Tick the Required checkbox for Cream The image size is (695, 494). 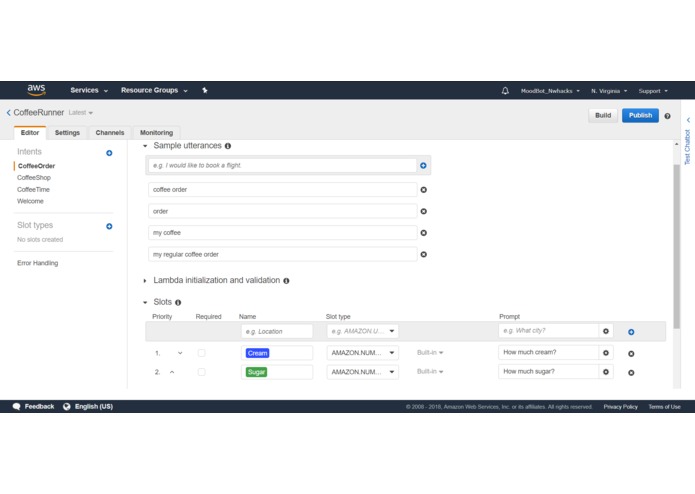pyautogui.click(x=201, y=353)
